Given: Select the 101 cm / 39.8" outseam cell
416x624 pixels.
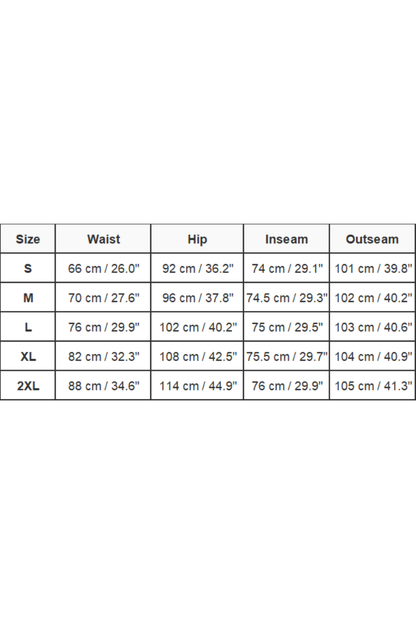Looking at the screenshot, I should click(372, 268).
